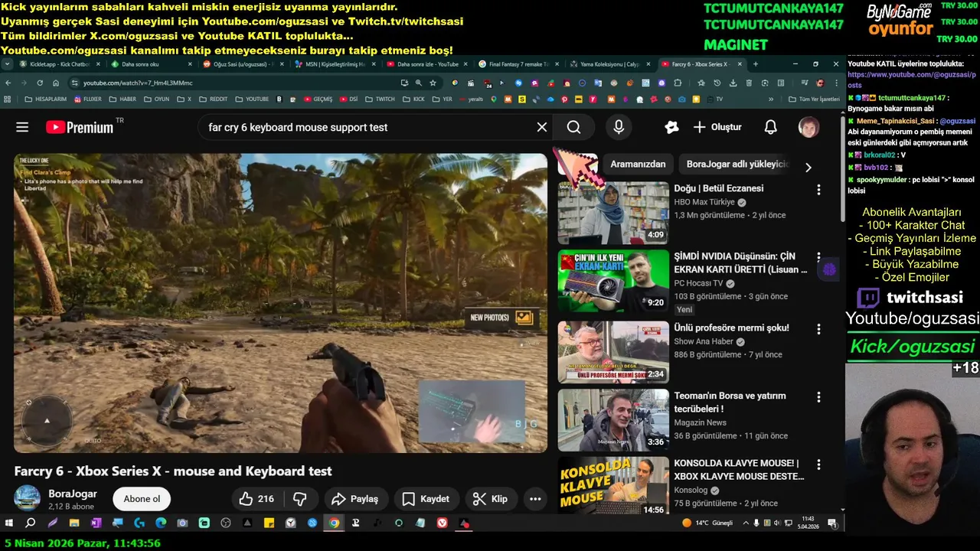Clear the YouTube search box text
This screenshot has width=980, height=551.
pyautogui.click(x=542, y=127)
